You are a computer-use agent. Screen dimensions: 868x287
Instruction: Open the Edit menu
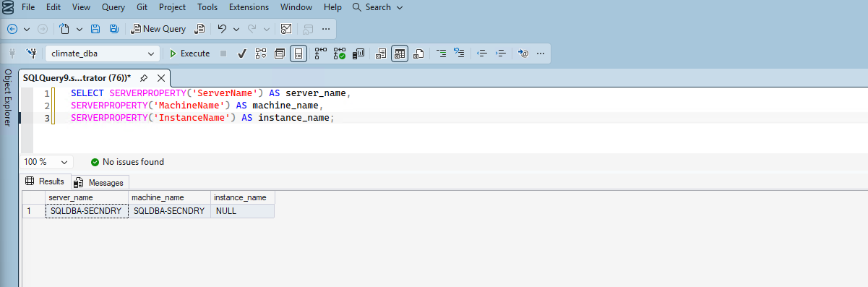(x=53, y=7)
